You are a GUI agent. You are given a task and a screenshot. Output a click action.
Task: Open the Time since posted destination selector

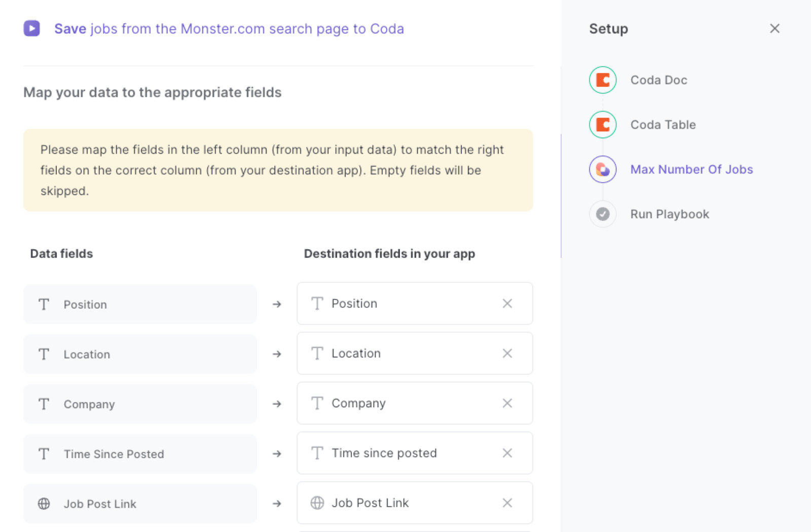tap(415, 453)
